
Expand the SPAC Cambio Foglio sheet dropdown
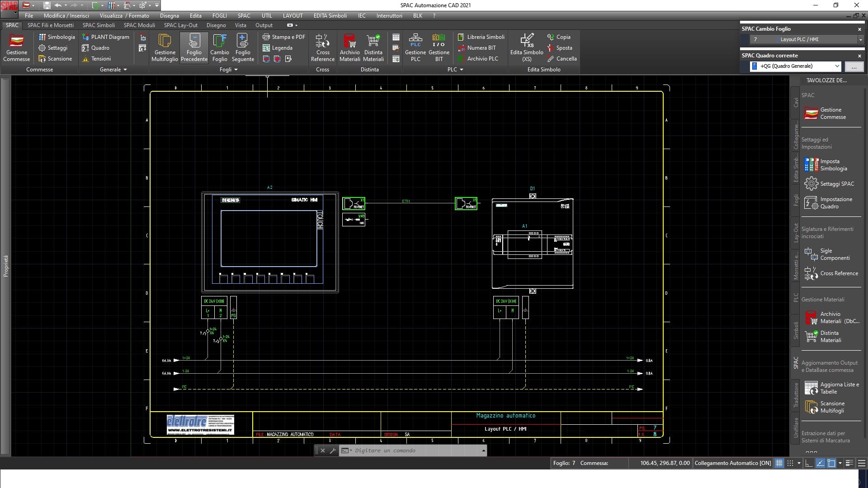click(x=860, y=40)
